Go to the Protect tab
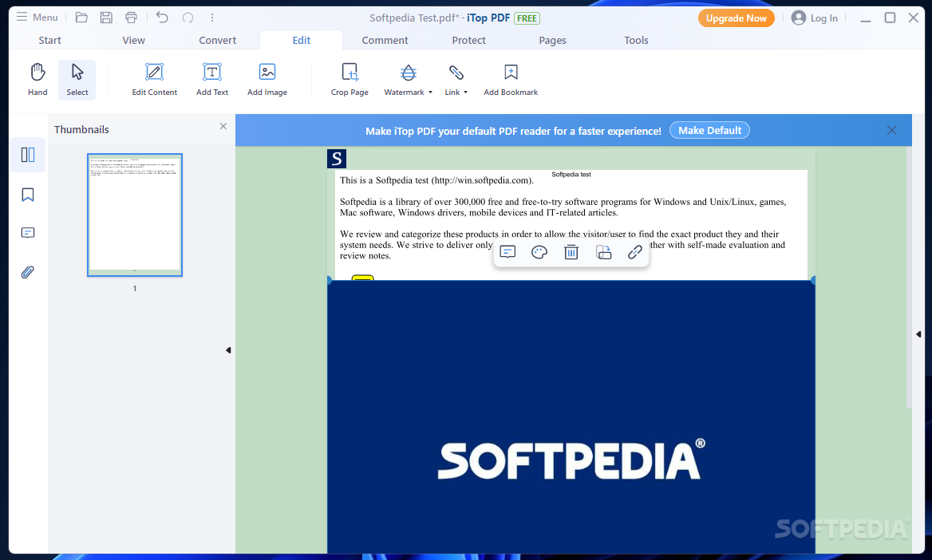This screenshot has height=560, width=932. 468,40
